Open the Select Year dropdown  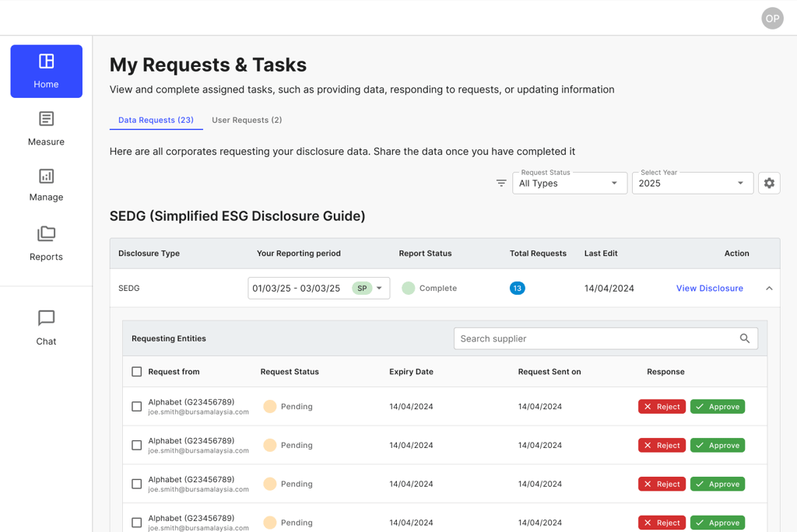pyautogui.click(x=692, y=184)
